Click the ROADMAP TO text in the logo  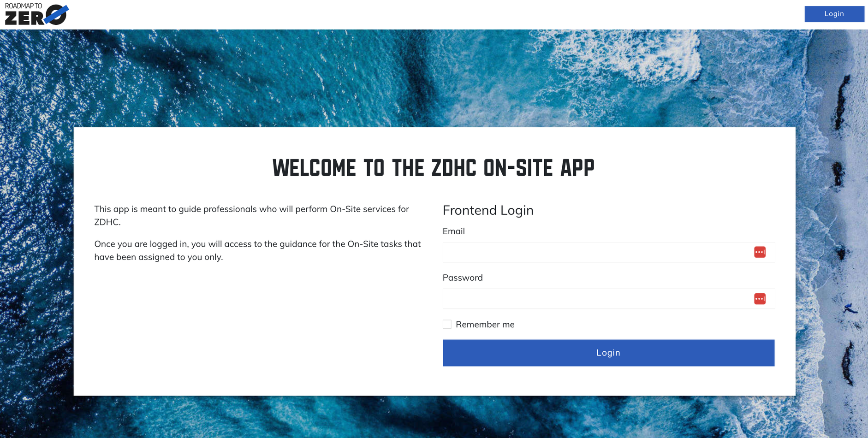(x=24, y=6)
